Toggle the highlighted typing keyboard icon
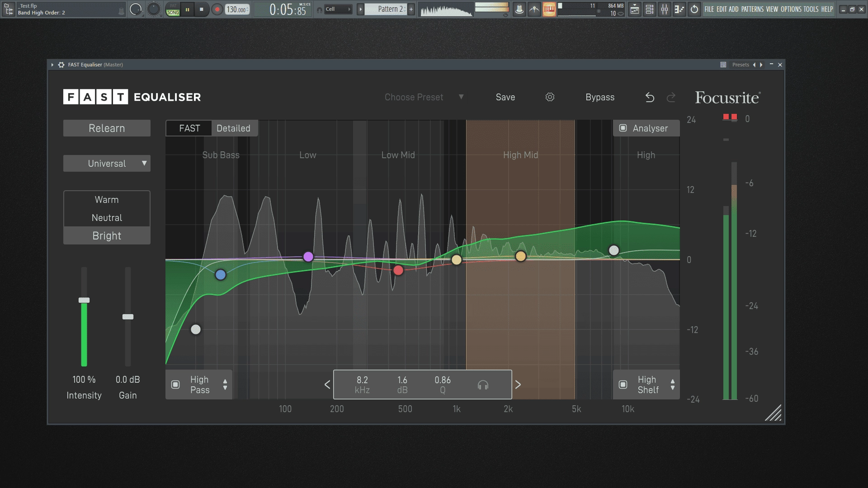 [549, 9]
